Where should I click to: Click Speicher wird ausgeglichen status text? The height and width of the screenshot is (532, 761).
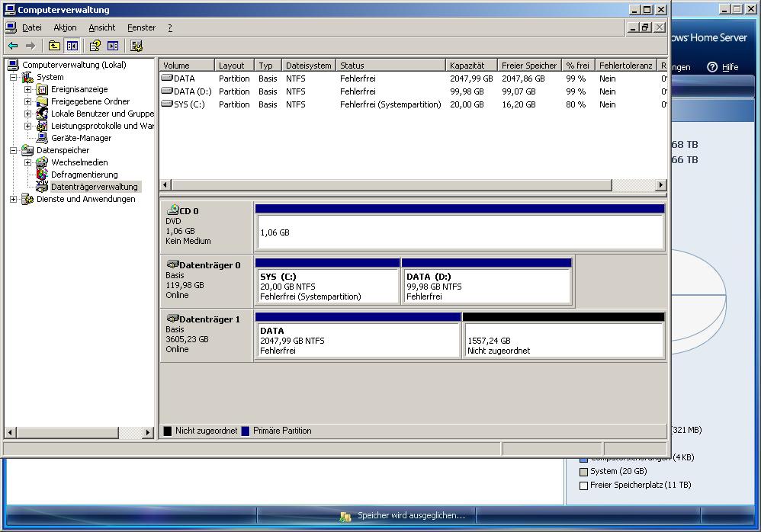pyautogui.click(x=411, y=515)
